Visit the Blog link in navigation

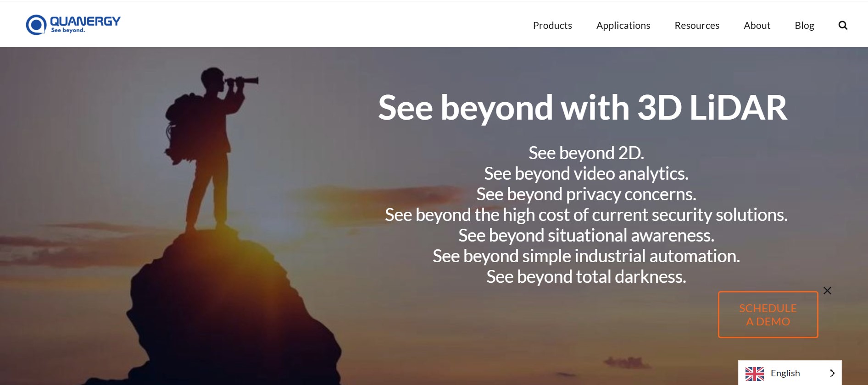coord(804,25)
